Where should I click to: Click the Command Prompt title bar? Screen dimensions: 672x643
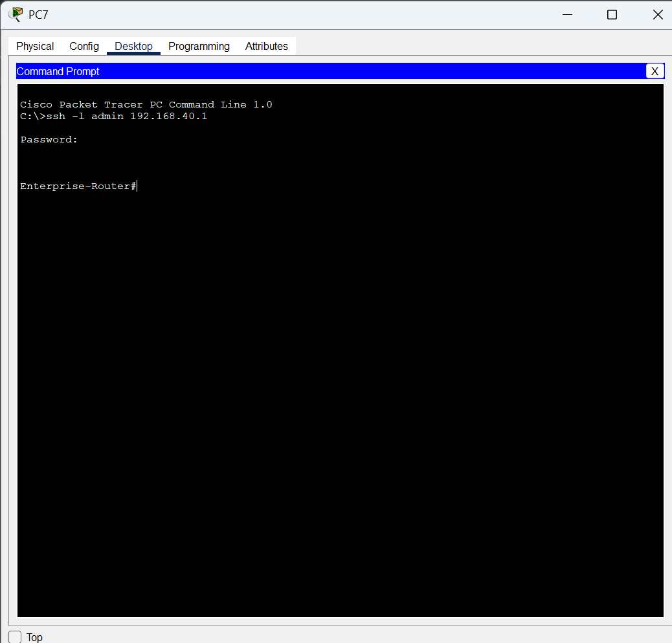[340, 71]
